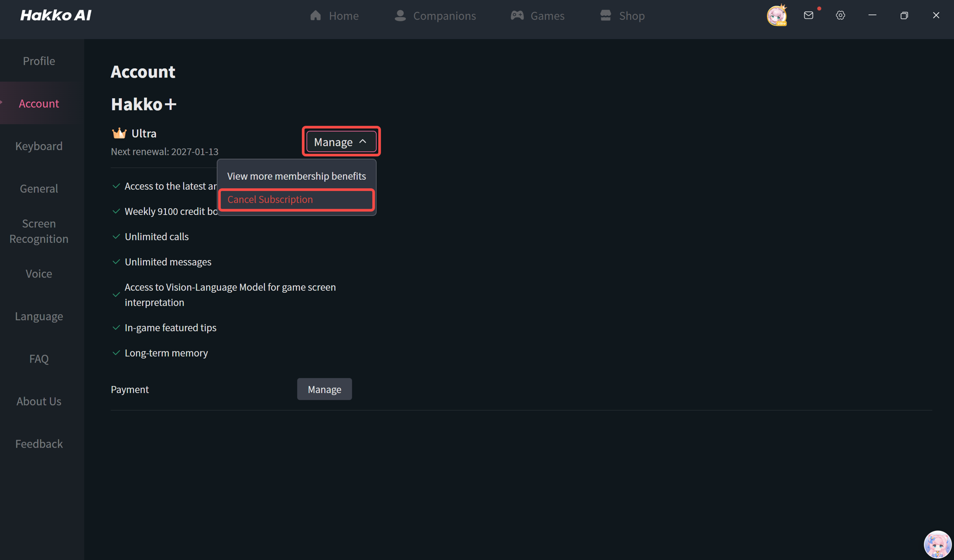Open the inbox envelope icon with notification dot
Image resolution: width=954 pixels, height=560 pixels.
(808, 15)
